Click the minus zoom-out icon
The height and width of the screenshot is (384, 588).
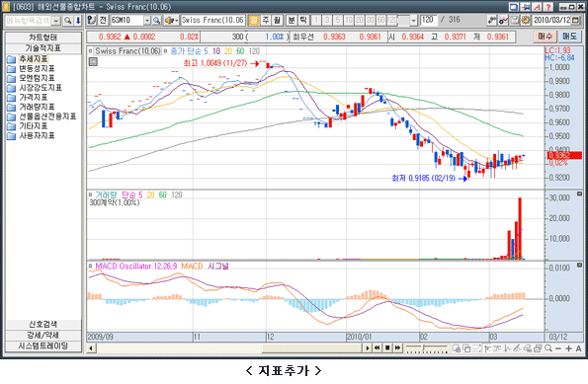558,348
